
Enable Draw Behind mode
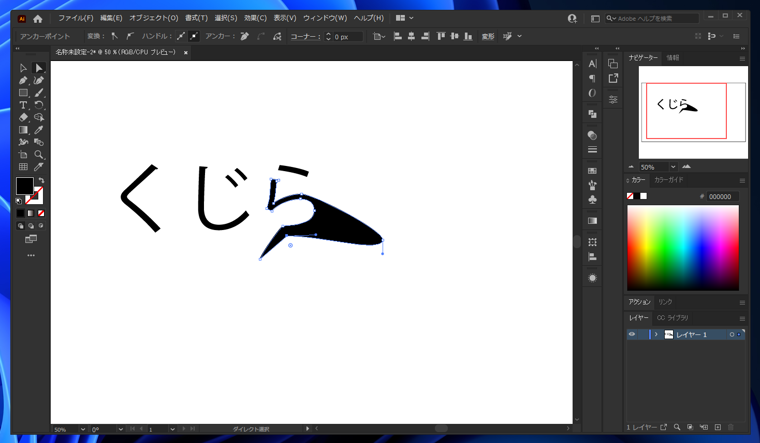coord(31,226)
